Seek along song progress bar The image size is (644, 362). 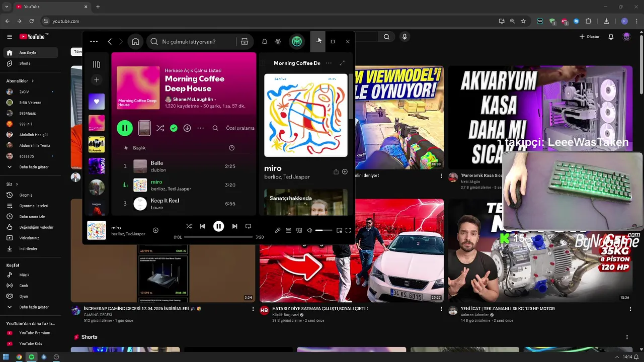(218, 237)
